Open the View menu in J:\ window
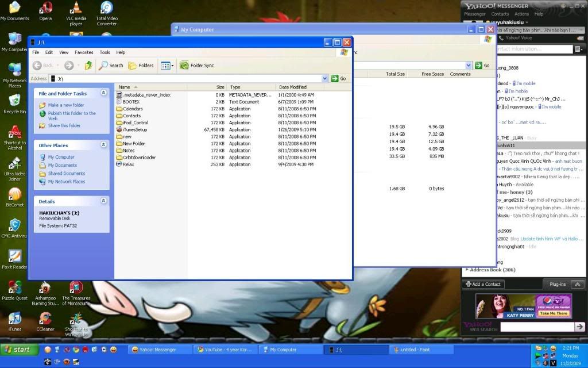This screenshot has height=368, width=588. 64,52
